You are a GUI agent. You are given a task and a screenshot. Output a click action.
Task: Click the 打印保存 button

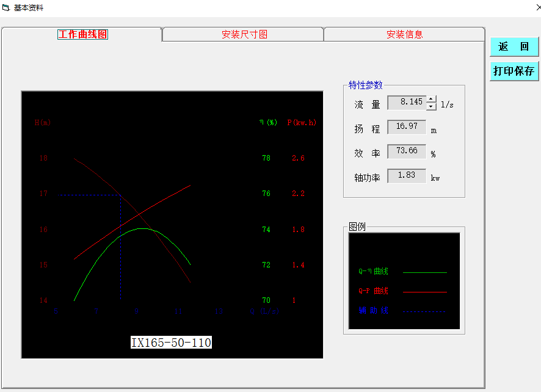[x=514, y=71]
